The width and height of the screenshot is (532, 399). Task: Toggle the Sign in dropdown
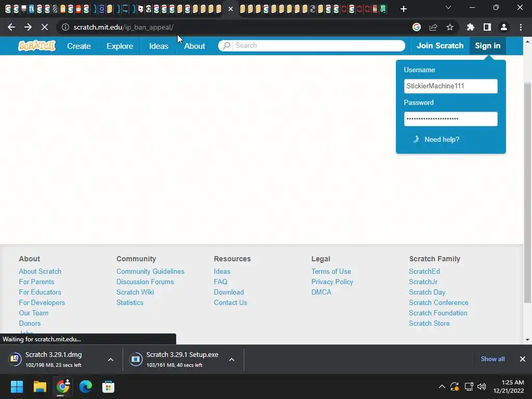(487, 46)
